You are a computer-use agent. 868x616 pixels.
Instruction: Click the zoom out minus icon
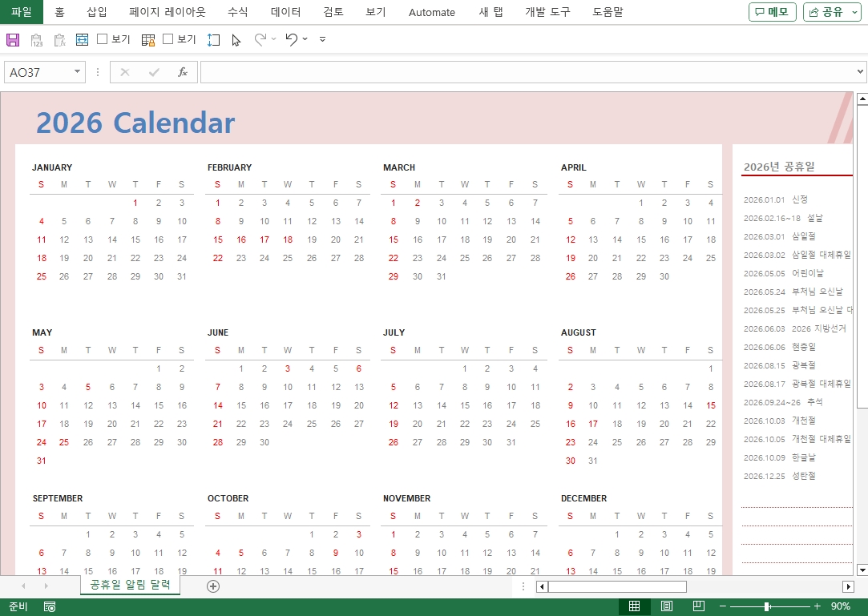[x=722, y=606]
